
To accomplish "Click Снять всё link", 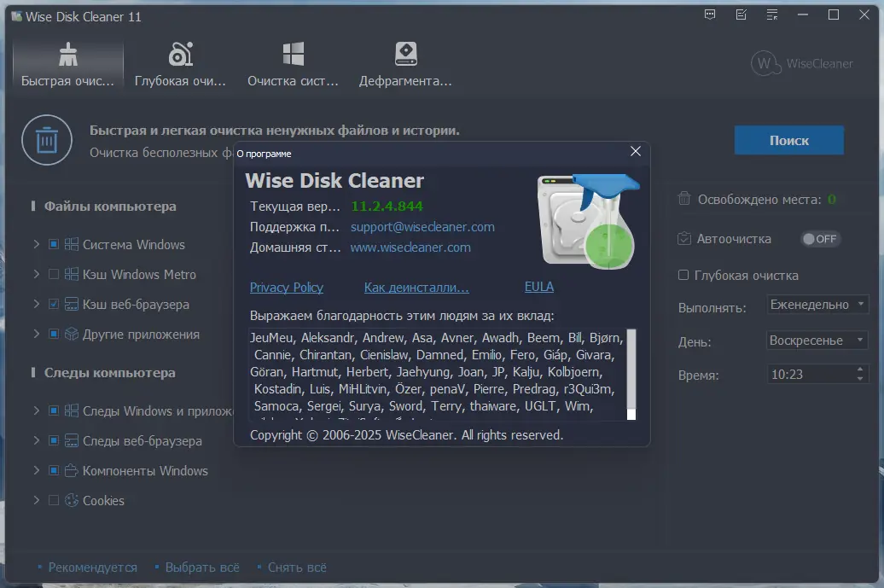I will [x=297, y=568].
